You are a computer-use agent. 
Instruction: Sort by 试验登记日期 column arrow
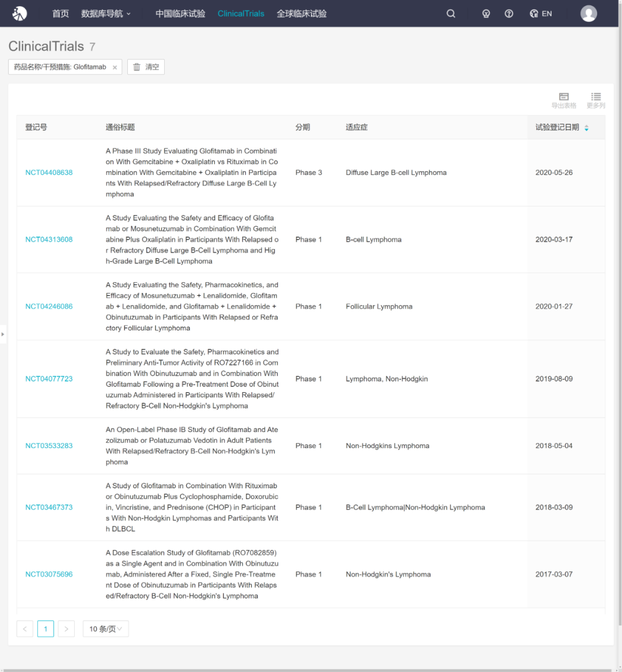(586, 128)
